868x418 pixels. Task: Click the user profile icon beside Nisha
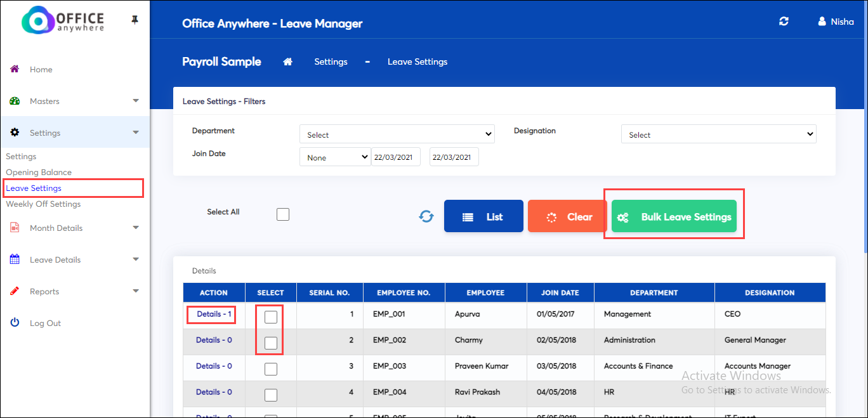tap(822, 22)
